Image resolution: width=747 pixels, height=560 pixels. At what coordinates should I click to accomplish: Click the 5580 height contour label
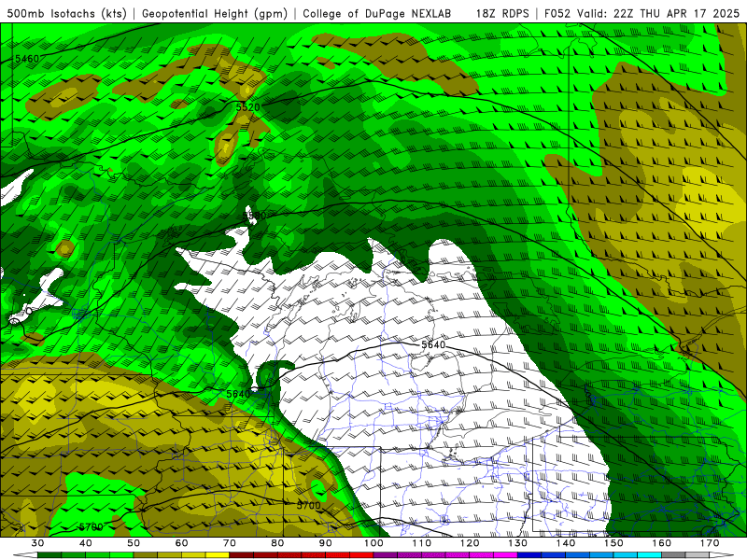click(254, 216)
